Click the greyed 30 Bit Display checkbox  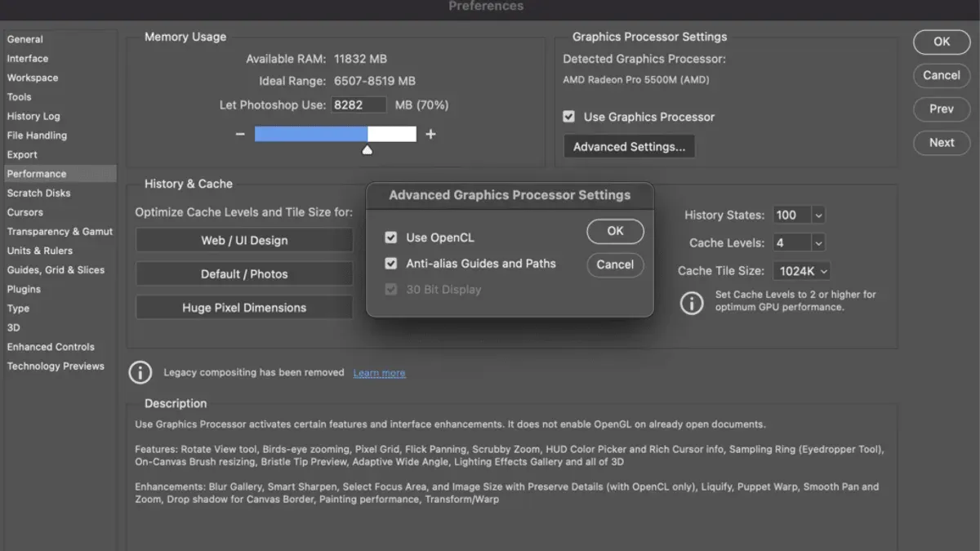tap(391, 290)
